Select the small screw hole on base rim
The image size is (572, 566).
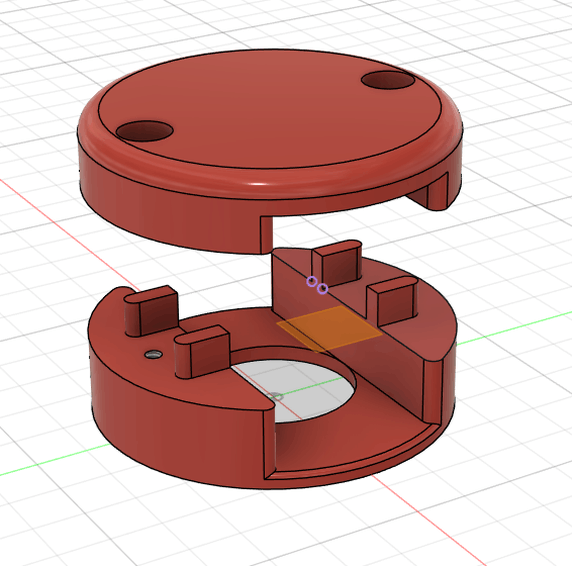click(x=154, y=354)
